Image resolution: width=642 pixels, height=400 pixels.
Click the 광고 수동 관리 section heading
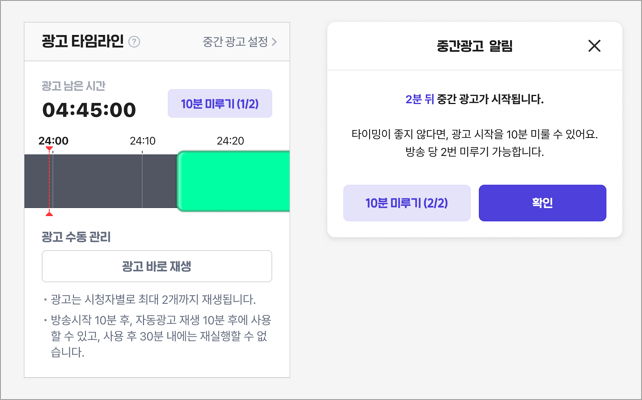[x=76, y=237]
